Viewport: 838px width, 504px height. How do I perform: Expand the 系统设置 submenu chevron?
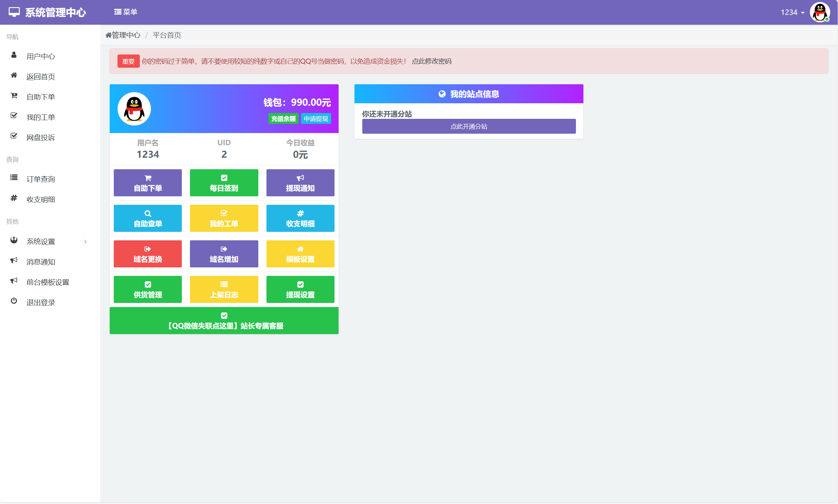pyautogui.click(x=85, y=242)
